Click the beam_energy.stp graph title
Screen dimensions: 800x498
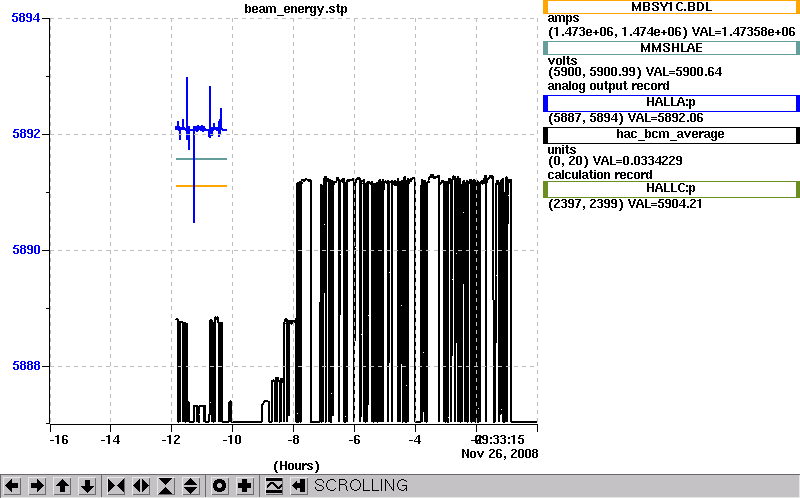[296, 9]
